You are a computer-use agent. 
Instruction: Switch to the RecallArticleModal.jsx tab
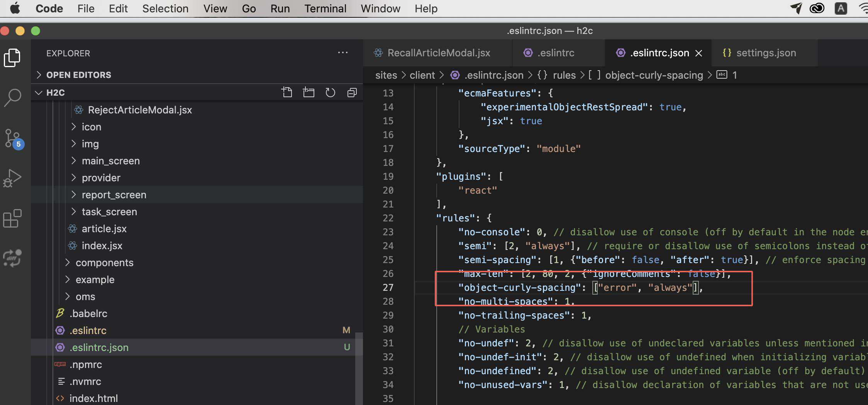pos(438,53)
